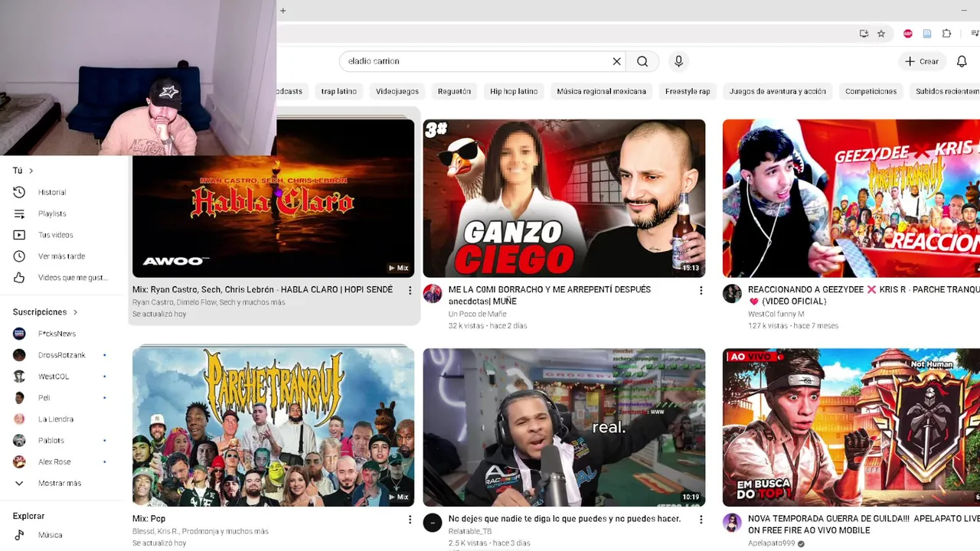Select the Hip hop latino filter chip
The height and width of the screenshot is (551, 980).
click(x=514, y=91)
